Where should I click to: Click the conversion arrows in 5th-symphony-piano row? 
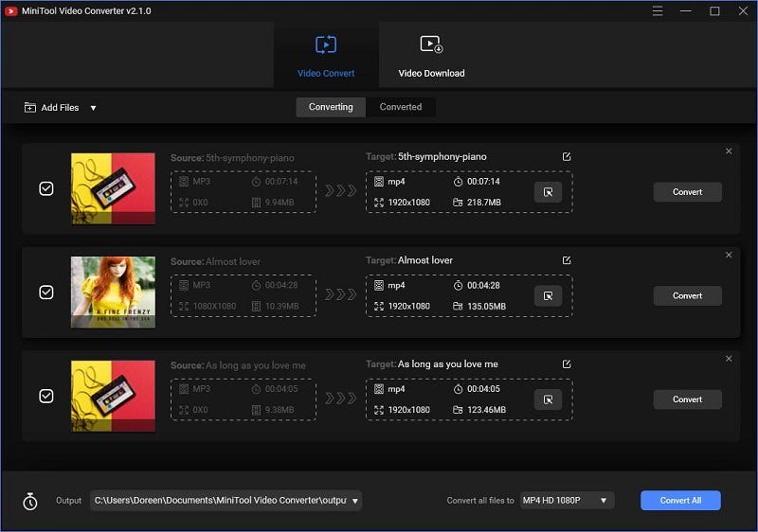coord(341,190)
